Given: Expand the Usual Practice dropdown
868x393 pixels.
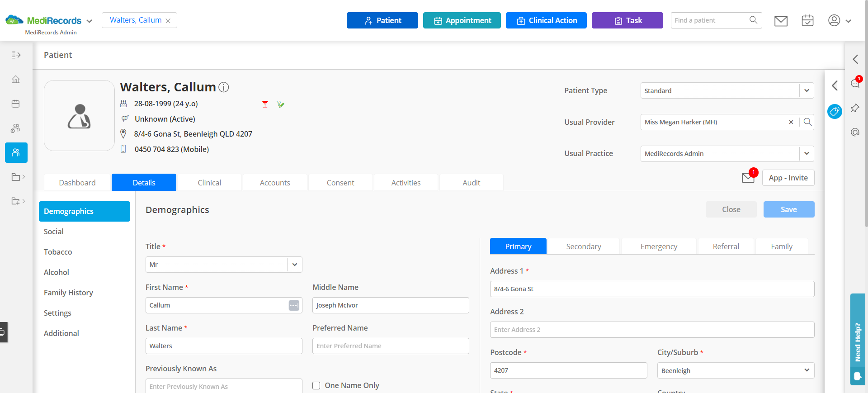Looking at the screenshot, I should [727, 154].
